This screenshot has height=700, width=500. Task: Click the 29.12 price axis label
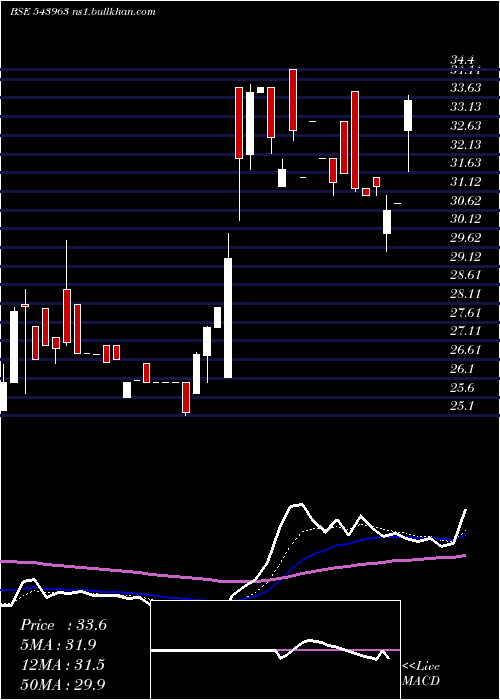coord(466,257)
